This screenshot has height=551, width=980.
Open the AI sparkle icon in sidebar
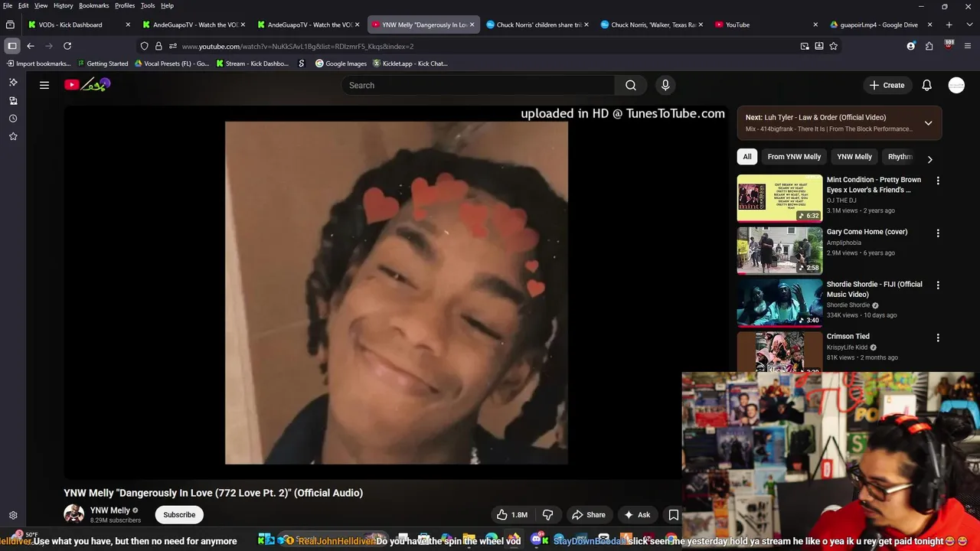coord(13,82)
